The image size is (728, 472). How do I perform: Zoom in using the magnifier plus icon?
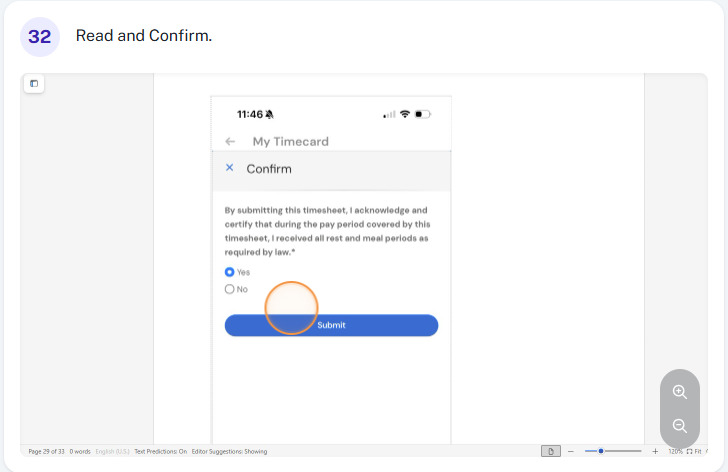(680, 392)
